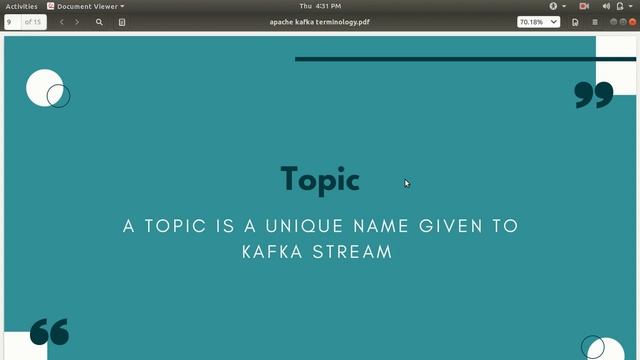Expand the system menu arrow
640x360 pixels.
click(x=631, y=6)
